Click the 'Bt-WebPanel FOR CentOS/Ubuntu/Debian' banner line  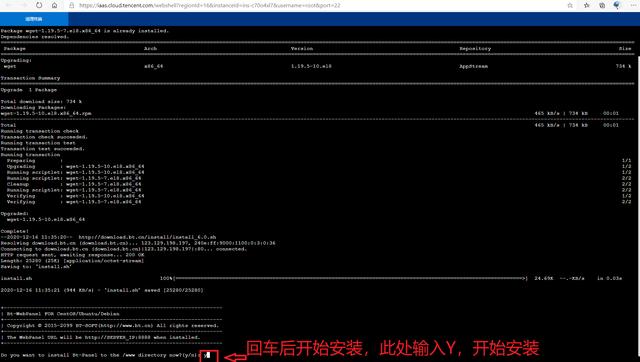(60, 314)
